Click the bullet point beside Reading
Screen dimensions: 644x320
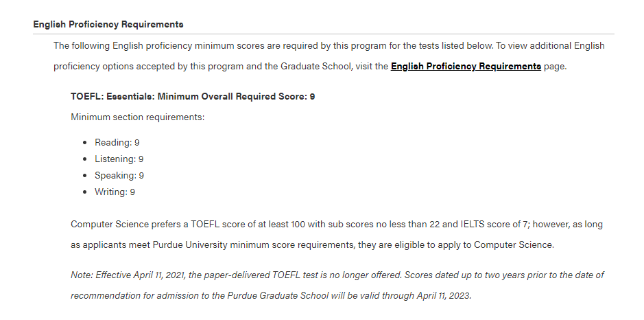pos(84,143)
